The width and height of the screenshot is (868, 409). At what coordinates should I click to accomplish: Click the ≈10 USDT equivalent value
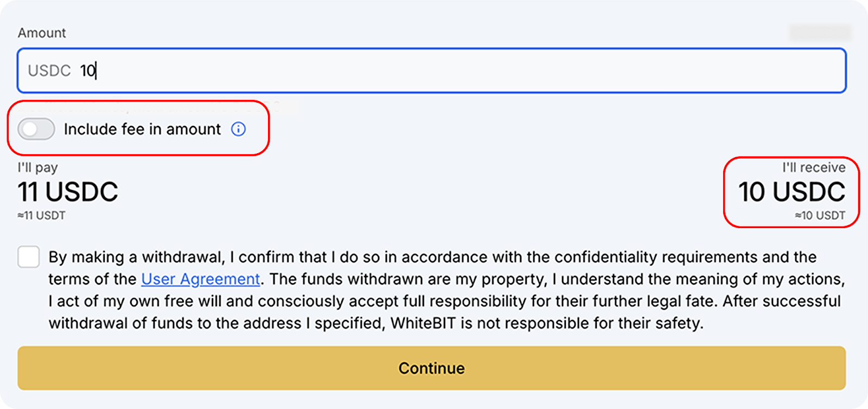pos(820,216)
